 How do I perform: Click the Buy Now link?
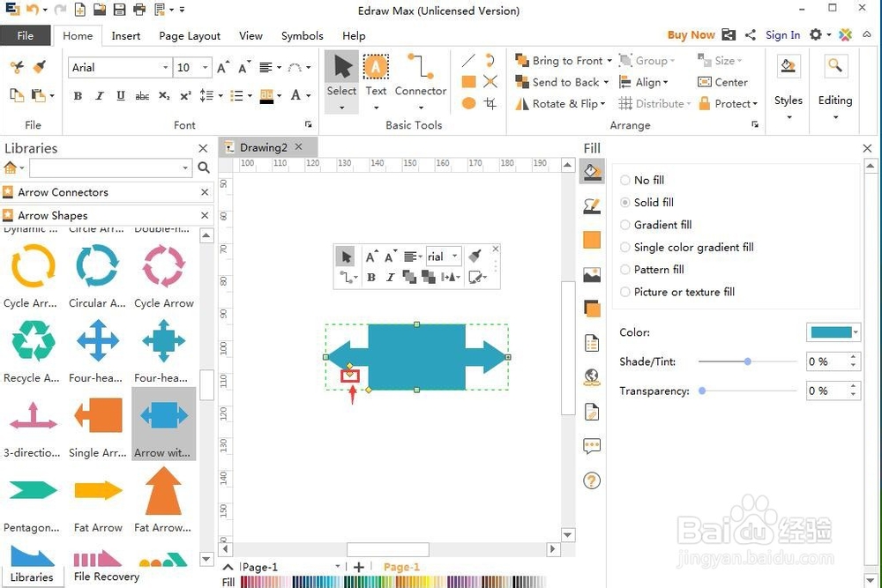(x=691, y=35)
